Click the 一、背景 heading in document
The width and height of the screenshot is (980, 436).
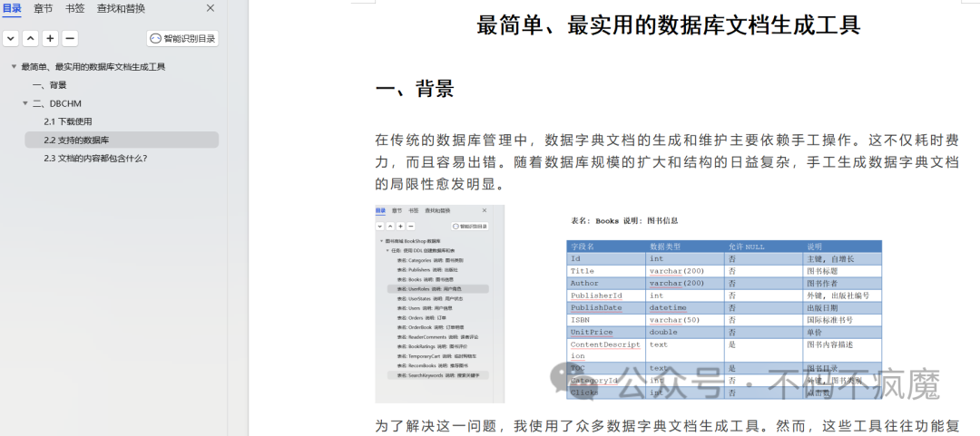pyautogui.click(x=415, y=89)
